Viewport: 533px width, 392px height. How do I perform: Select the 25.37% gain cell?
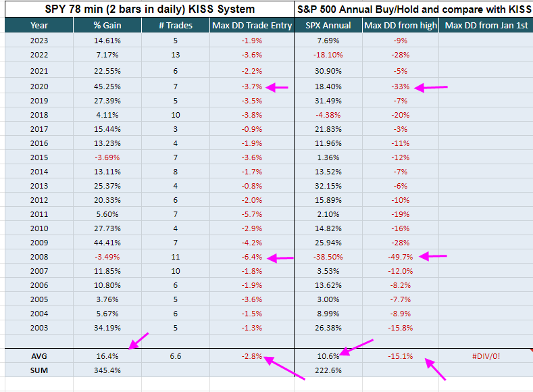(107, 186)
